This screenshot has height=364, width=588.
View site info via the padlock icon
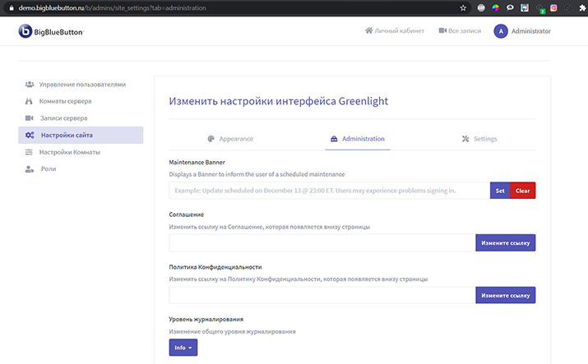tap(12, 8)
